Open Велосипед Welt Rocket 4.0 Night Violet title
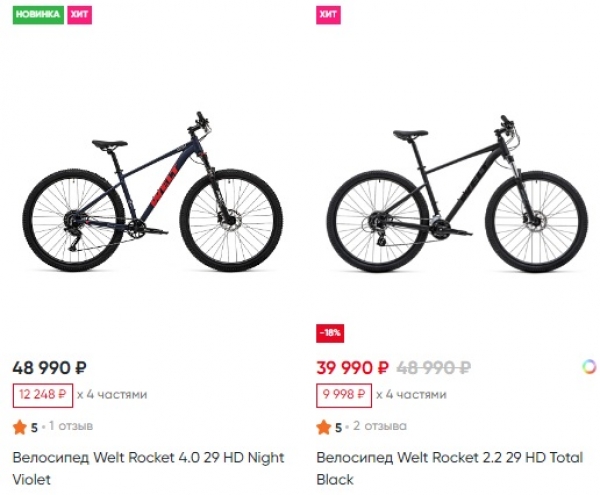 (x=147, y=468)
